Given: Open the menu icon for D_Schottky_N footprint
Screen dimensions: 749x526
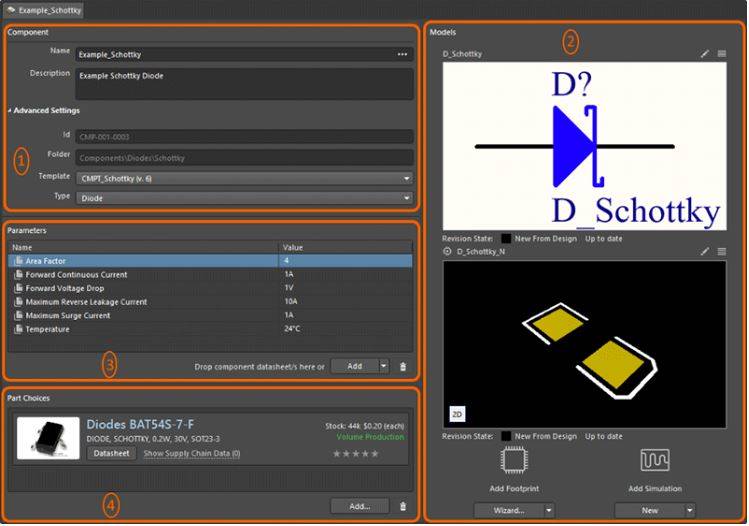Looking at the screenshot, I should pyautogui.click(x=721, y=252).
